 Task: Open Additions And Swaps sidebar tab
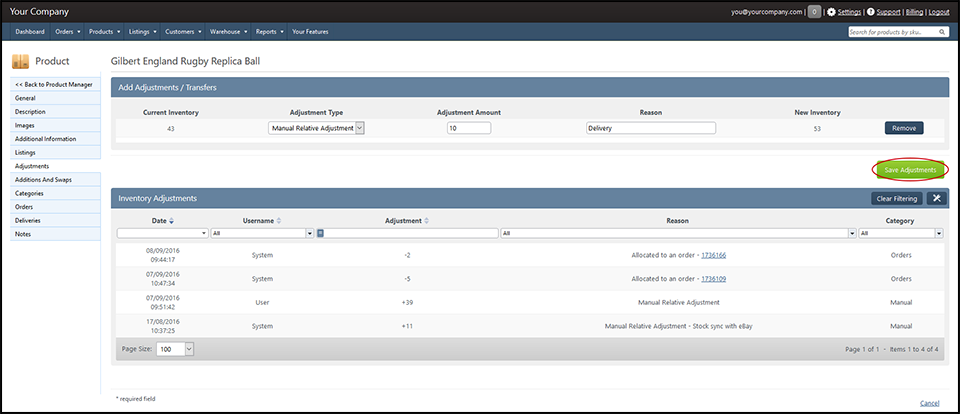tap(56, 179)
